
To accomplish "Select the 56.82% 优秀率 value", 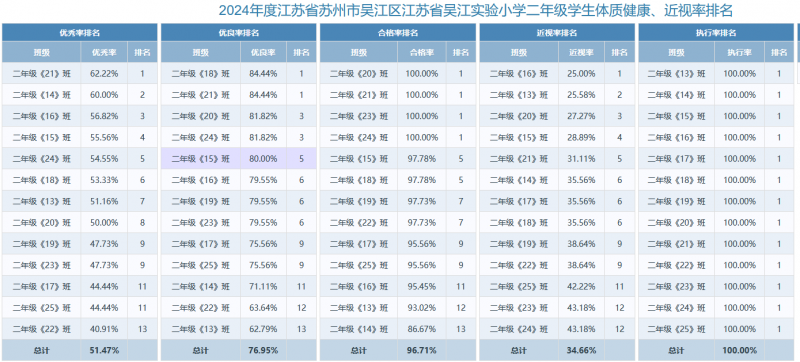I will pos(104,116).
